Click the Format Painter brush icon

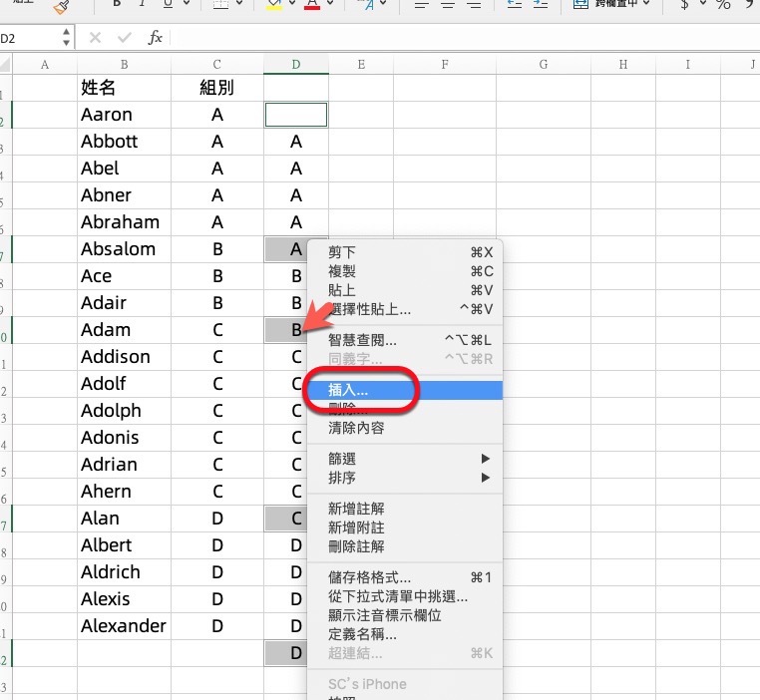point(62,7)
